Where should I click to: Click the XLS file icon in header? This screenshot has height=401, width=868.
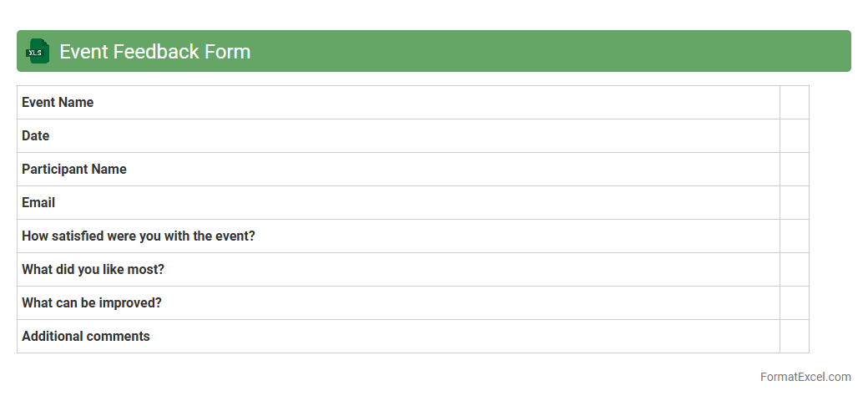[x=38, y=52]
